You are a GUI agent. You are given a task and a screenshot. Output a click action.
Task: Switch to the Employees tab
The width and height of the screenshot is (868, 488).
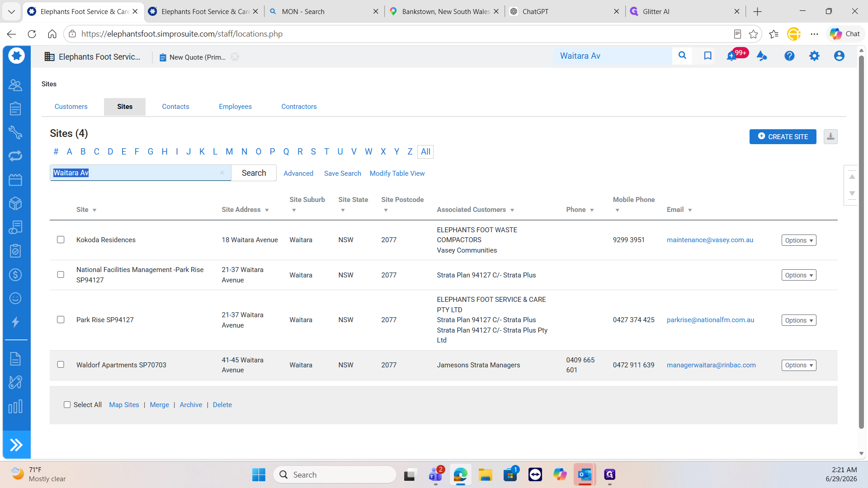(235, 107)
